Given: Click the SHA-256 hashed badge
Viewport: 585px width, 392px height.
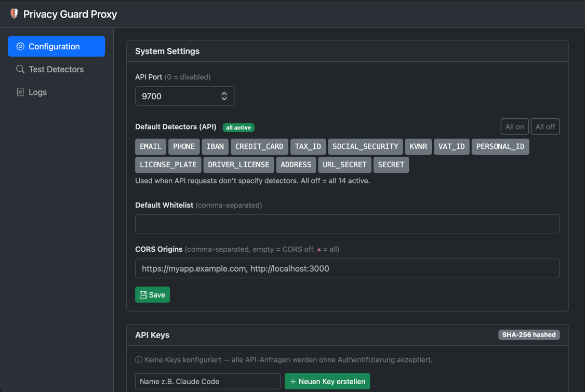Looking at the screenshot, I should 529,335.
